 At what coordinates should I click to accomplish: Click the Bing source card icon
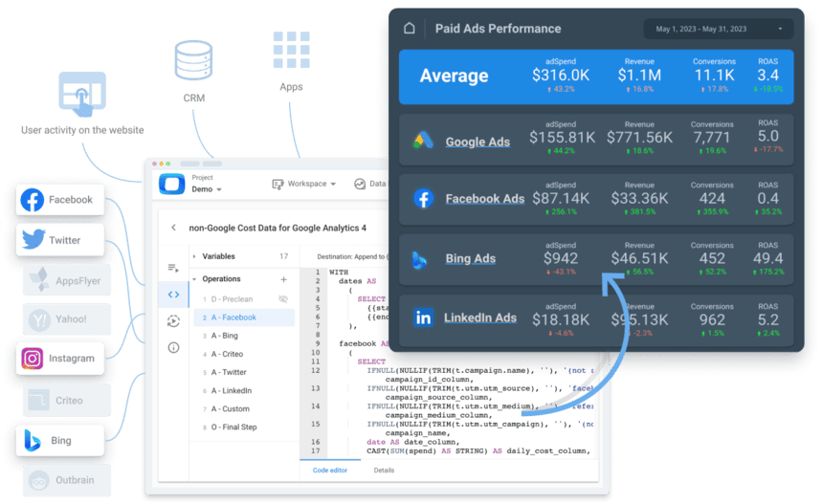(x=33, y=441)
